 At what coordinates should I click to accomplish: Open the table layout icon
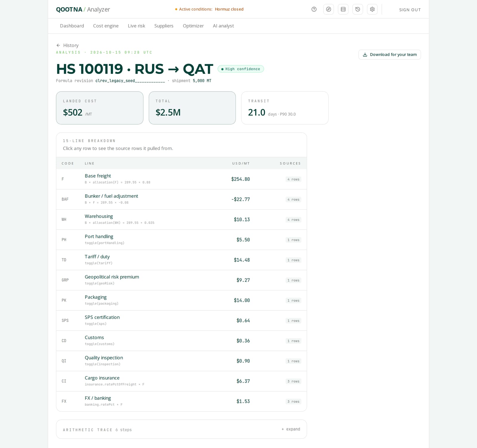[x=343, y=9]
